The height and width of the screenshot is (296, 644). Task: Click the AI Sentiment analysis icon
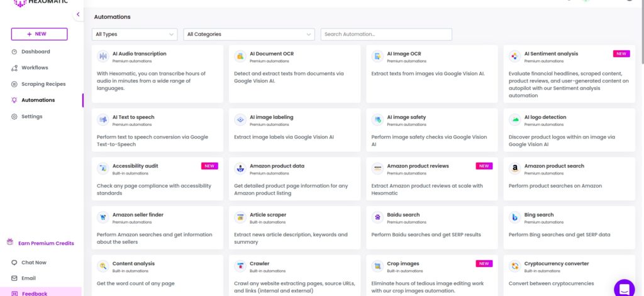click(514, 57)
